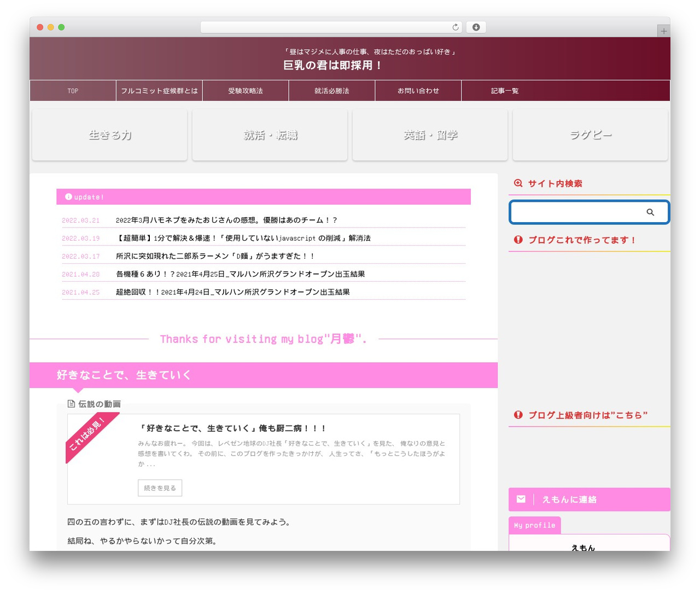Open the 受験攻略法 menu item

click(246, 91)
